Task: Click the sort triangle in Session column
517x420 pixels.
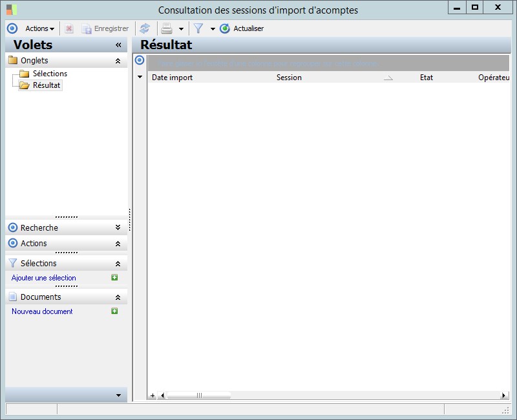Action: click(x=388, y=78)
